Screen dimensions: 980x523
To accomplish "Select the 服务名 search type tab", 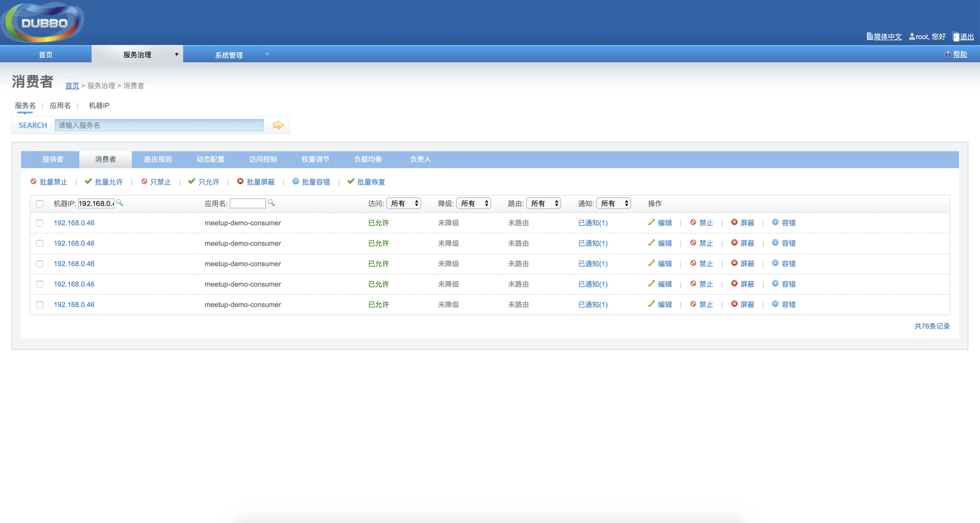I will tap(25, 105).
